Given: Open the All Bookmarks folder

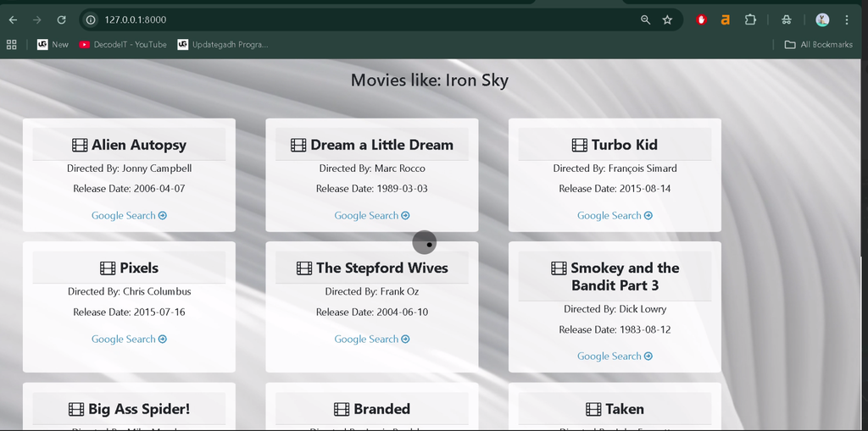Looking at the screenshot, I should point(818,45).
